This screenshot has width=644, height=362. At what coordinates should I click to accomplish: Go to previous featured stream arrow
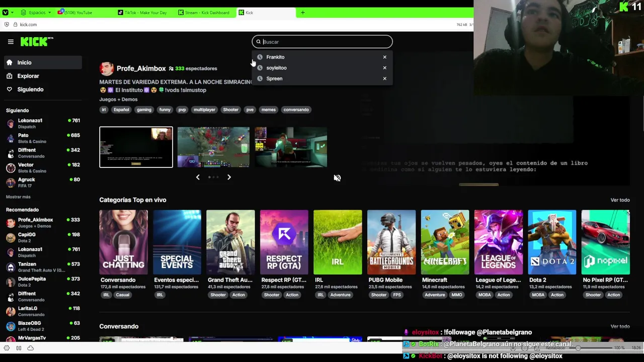point(198,177)
